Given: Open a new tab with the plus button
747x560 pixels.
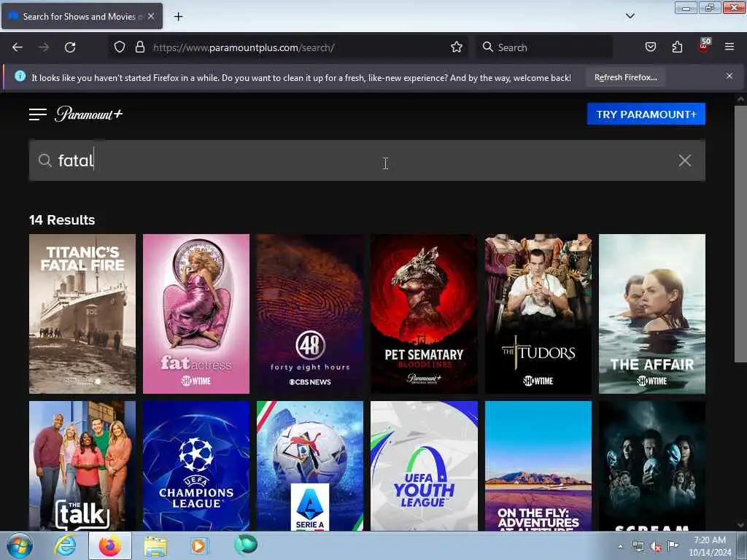Looking at the screenshot, I should 178,17.
